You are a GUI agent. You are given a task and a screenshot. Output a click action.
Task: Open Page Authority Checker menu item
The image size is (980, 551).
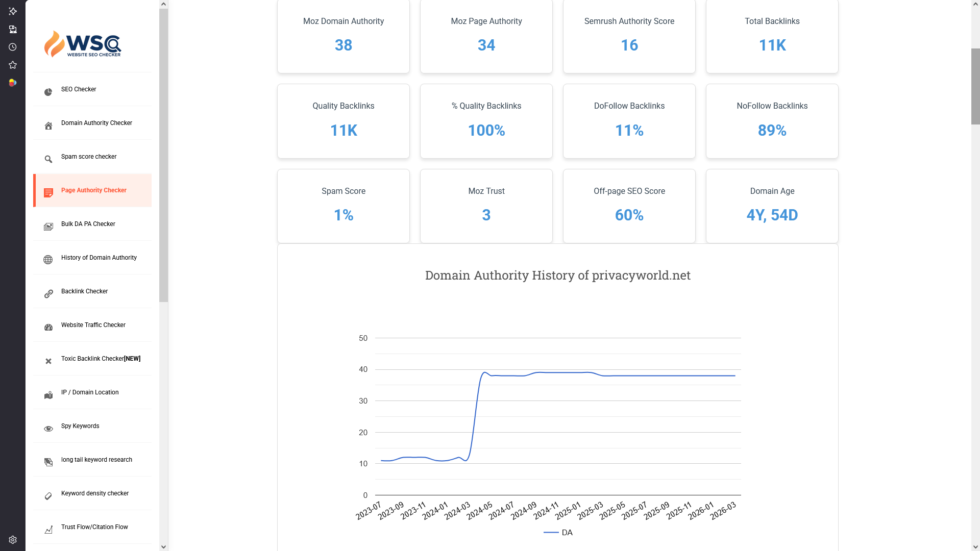click(x=93, y=190)
